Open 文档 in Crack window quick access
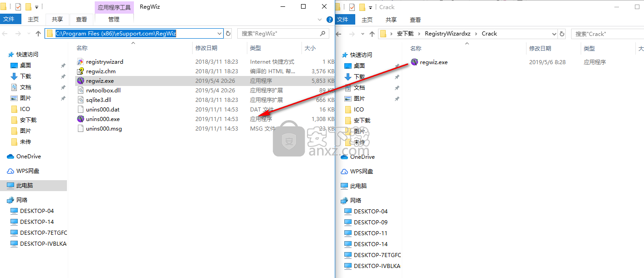The width and height of the screenshot is (644, 278). [359, 87]
